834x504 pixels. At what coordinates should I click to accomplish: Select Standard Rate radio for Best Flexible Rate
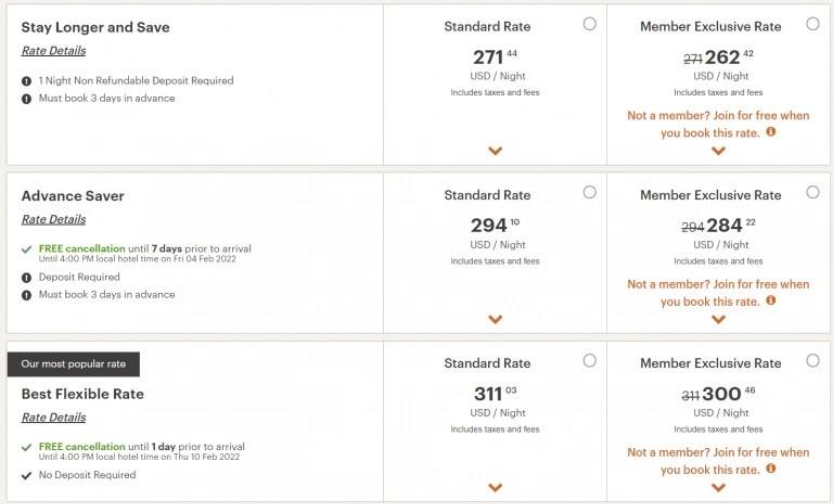tap(590, 360)
